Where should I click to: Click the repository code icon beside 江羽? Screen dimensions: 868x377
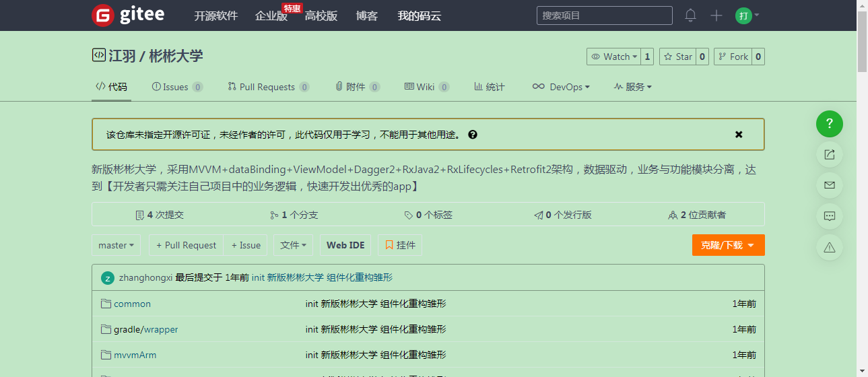tap(98, 55)
